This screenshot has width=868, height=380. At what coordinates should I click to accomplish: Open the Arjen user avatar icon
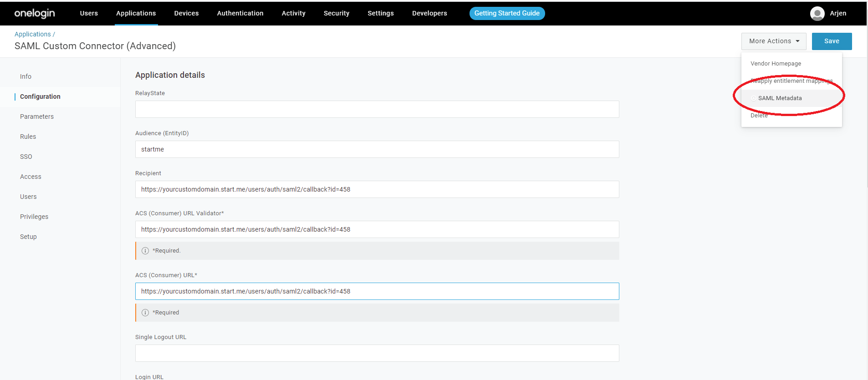tap(817, 14)
